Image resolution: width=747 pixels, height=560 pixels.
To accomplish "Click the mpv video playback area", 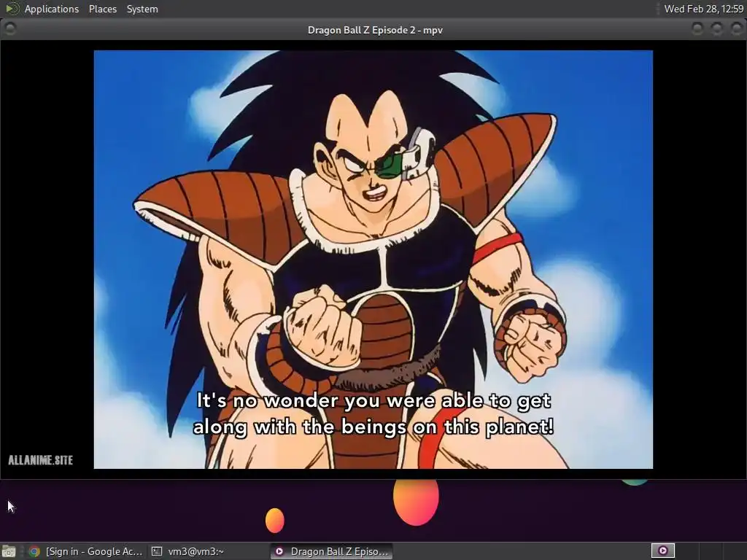I will [373, 260].
